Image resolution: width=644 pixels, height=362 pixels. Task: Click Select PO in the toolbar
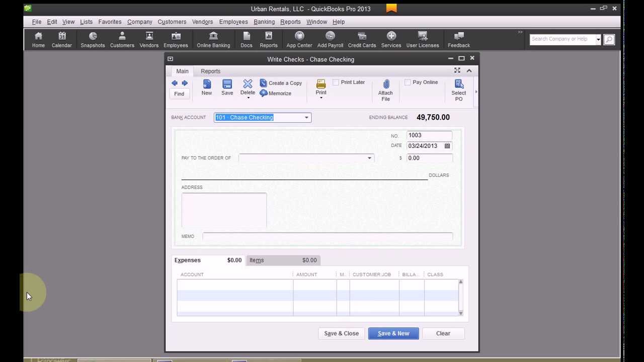(459, 90)
